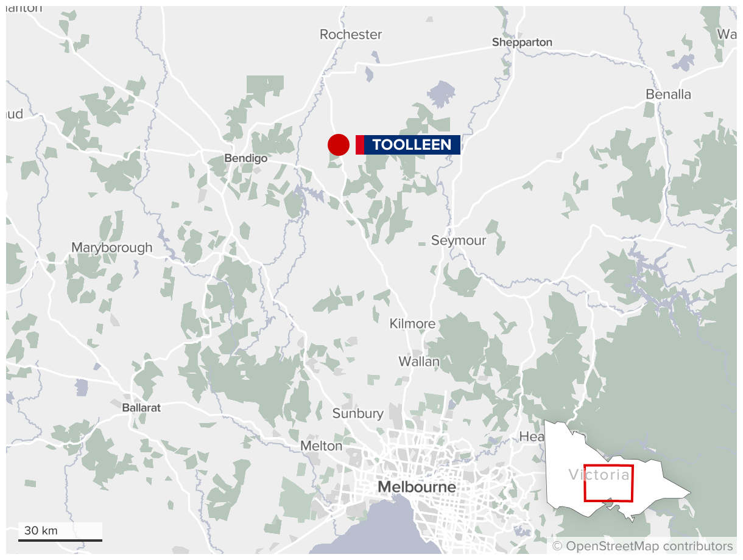The image size is (743, 560).
Task: Click the Benalla town label
Action: coord(669,94)
